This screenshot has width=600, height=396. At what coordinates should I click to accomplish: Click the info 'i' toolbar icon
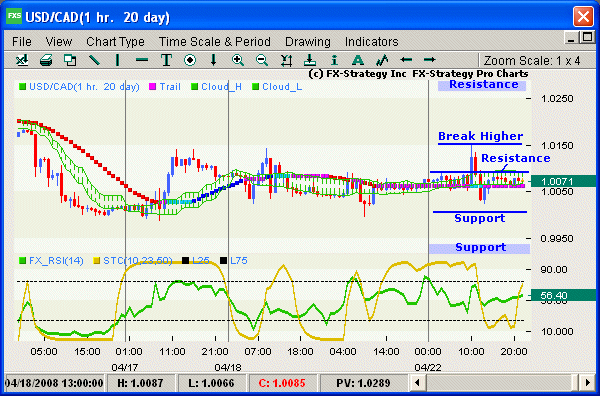click(x=334, y=60)
